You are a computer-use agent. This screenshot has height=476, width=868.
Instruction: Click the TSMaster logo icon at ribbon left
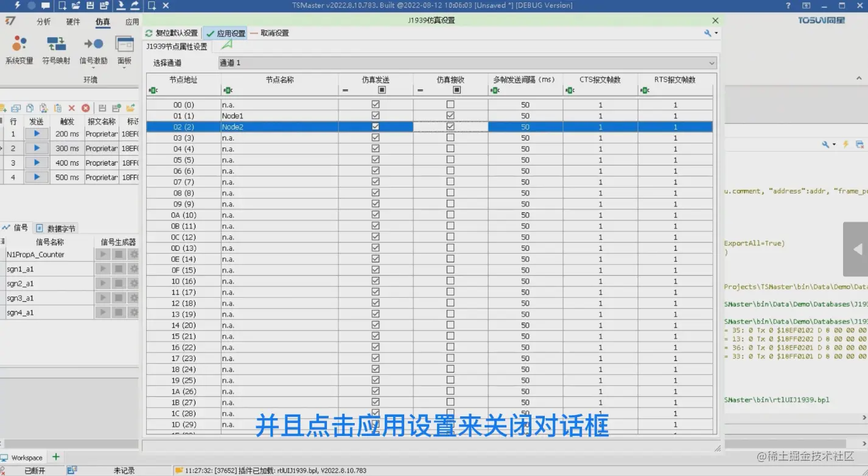tap(10, 21)
